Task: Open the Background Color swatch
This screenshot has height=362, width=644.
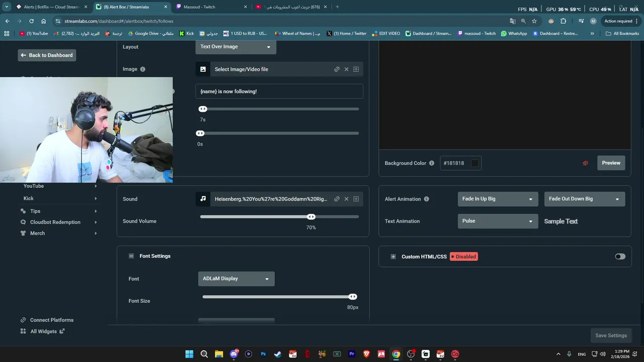Action: click(x=474, y=163)
